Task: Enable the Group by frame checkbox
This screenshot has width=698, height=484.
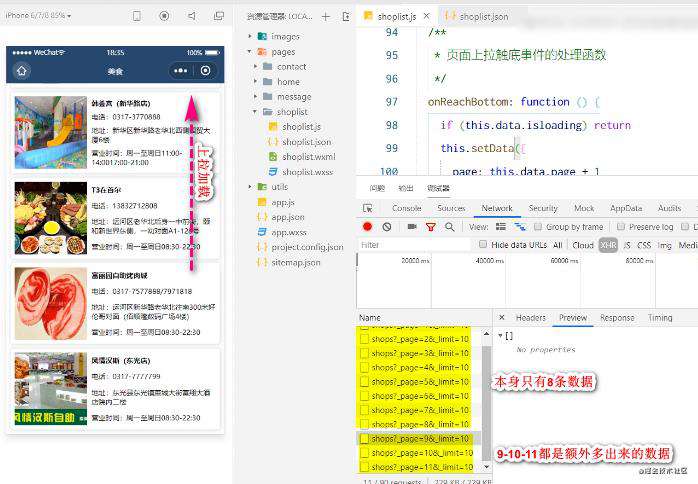Action: 538,227
